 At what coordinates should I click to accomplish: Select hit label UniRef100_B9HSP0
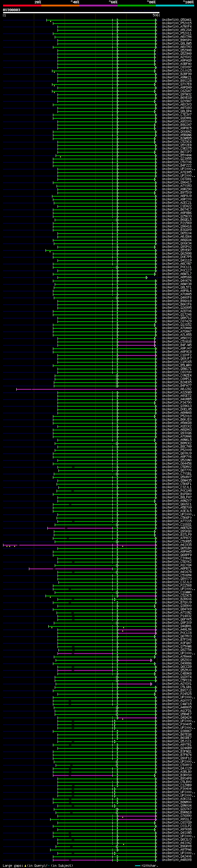click(176, 40)
